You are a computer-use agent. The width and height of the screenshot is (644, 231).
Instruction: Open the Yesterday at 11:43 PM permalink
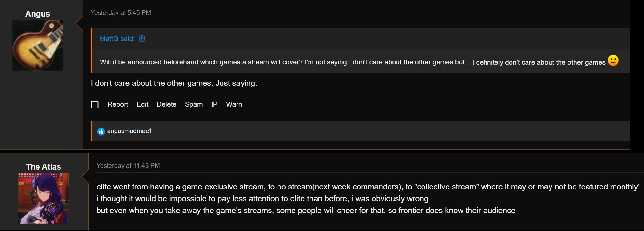[128, 166]
